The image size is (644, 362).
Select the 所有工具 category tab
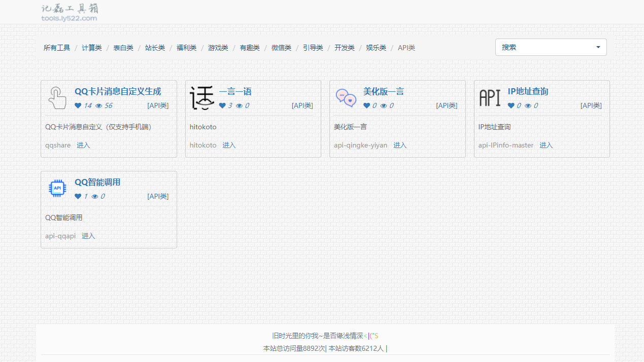(56, 47)
